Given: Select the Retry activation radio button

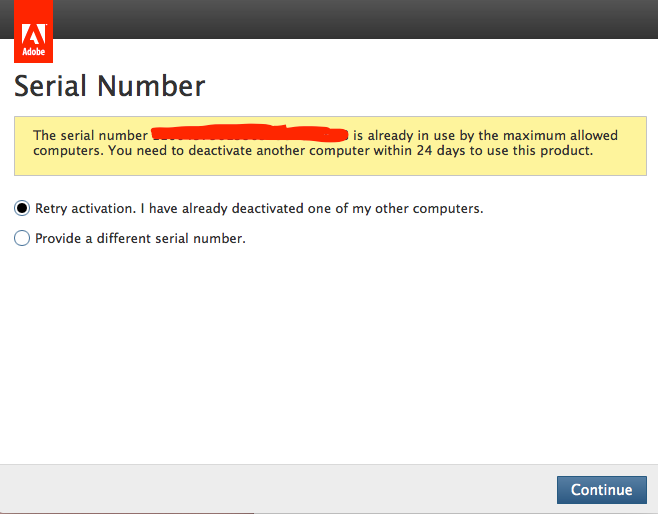Looking at the screenshot, I should pos(22,209).
